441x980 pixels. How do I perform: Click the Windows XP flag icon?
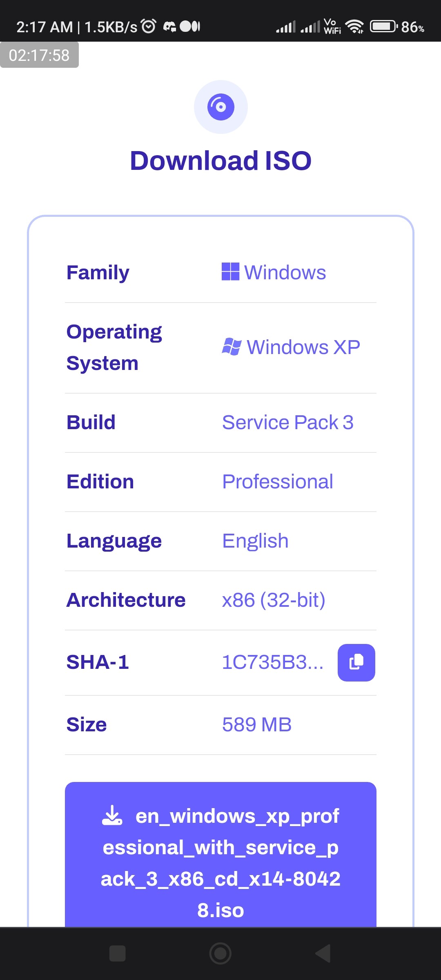[232, 347]
